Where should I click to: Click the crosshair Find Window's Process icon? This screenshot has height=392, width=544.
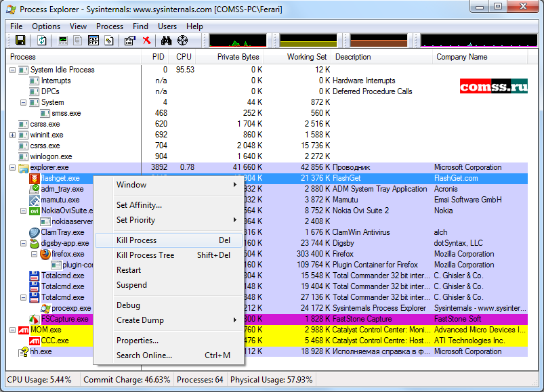(x=182, y=41)
